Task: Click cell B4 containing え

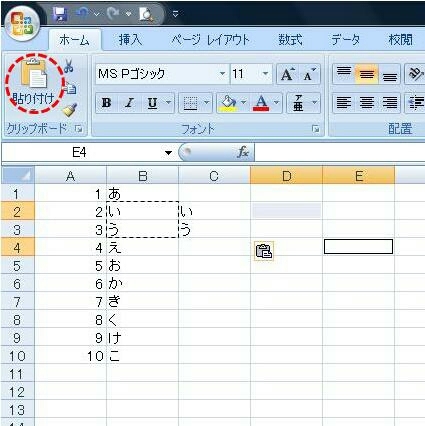Action: click(x=142, y=247)
